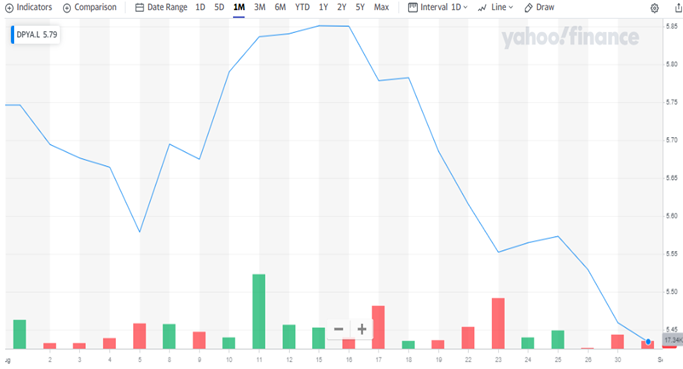The width and height of the screenshot is (683, 369).
Task: Open the Indicators menu
Action: 28,7
